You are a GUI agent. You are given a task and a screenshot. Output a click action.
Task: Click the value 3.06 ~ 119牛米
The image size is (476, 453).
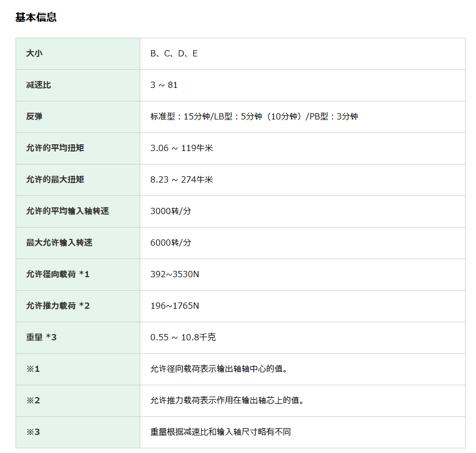point(182,148)
